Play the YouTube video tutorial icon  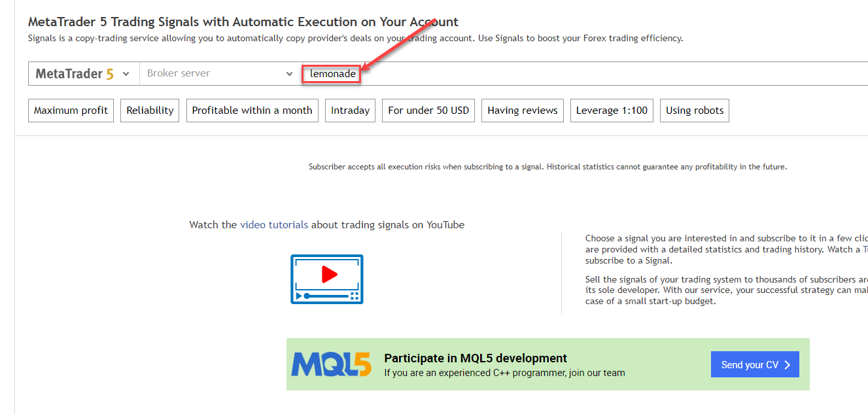(x=327, y=279)
